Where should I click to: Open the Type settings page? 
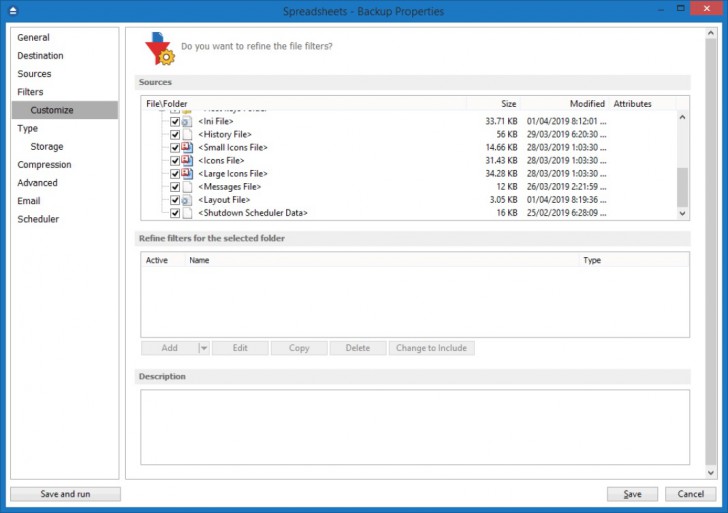pyautogui.click(x=27, y=128)
